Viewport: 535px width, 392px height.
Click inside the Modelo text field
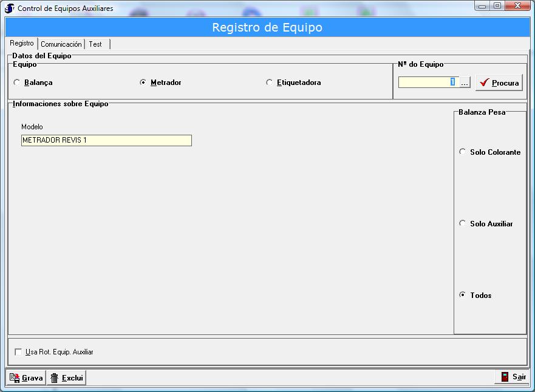[x=106, y=140]
